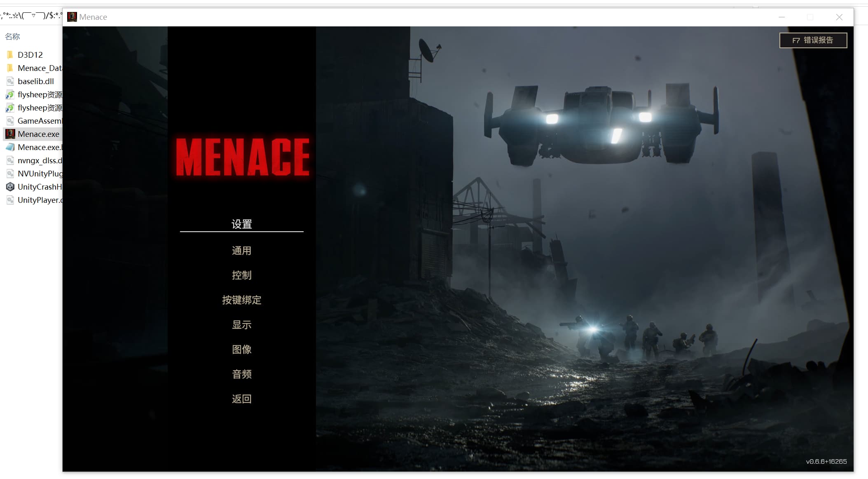Close the Menace game window
This screenshot has height=479, width=868.
click(839, 17)
